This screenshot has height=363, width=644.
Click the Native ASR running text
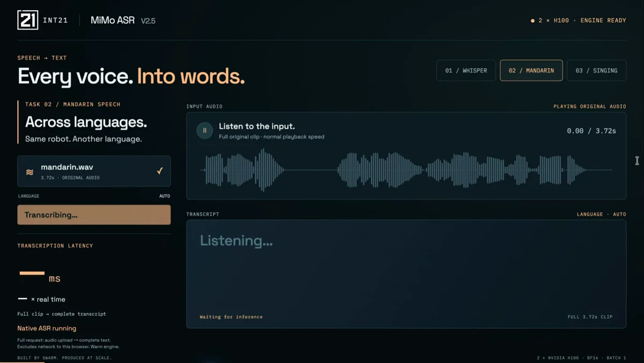[x=47, y=328]
